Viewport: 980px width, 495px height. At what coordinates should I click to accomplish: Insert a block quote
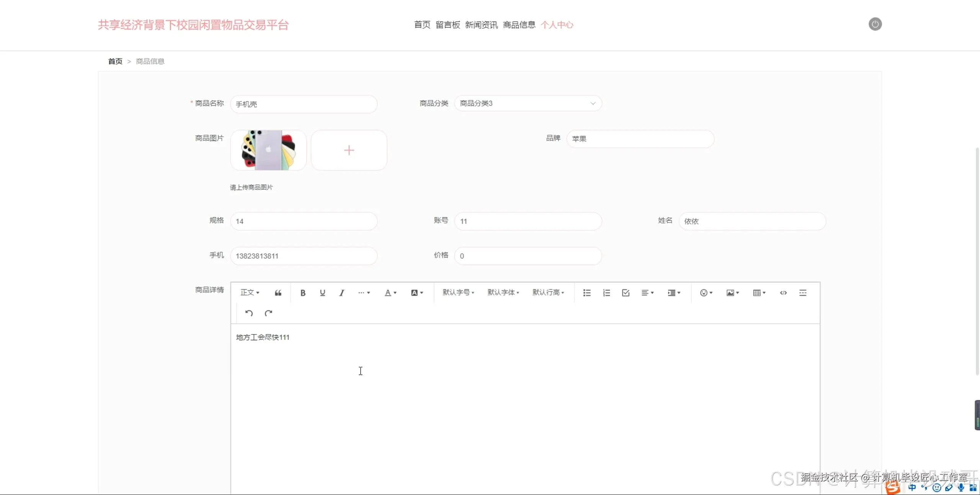coord(278,293)
